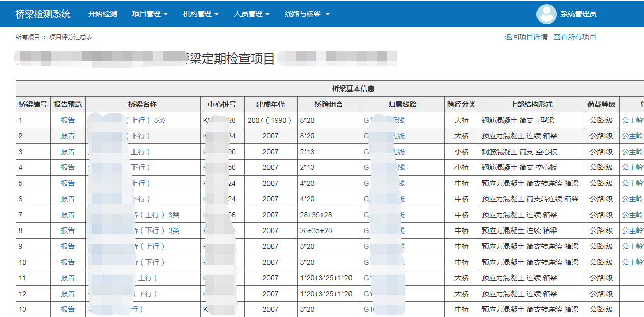Open the 报告 preview for bridge 13

coord(68,309)
